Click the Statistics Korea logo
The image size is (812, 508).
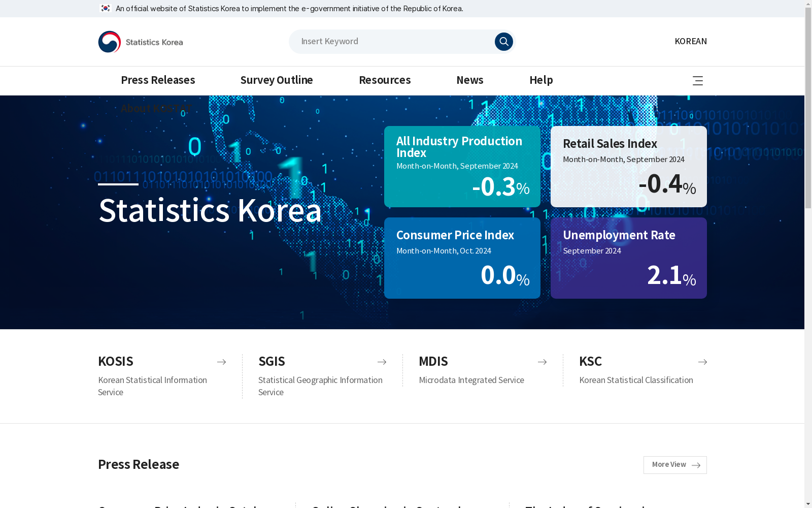point(141,42)
